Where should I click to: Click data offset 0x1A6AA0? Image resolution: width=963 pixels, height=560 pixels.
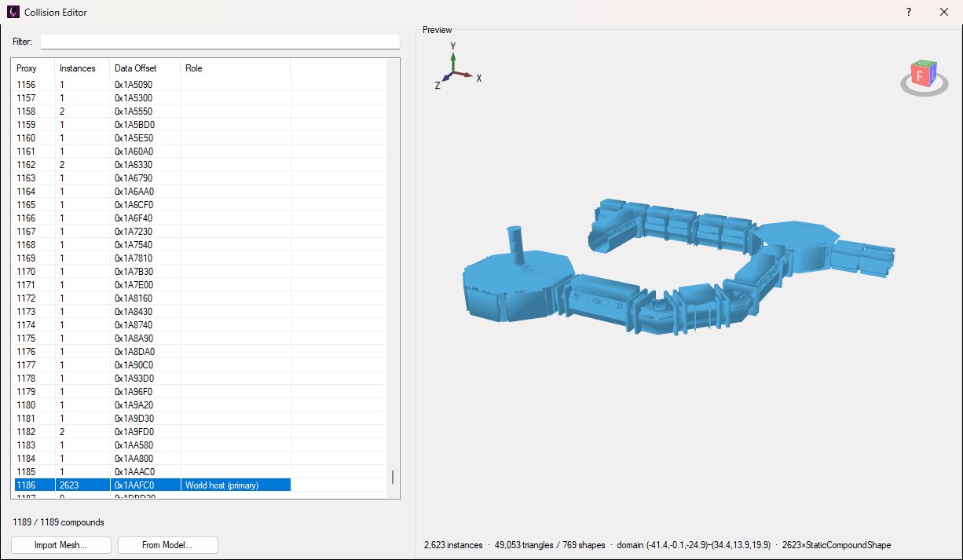pos(134,192)
